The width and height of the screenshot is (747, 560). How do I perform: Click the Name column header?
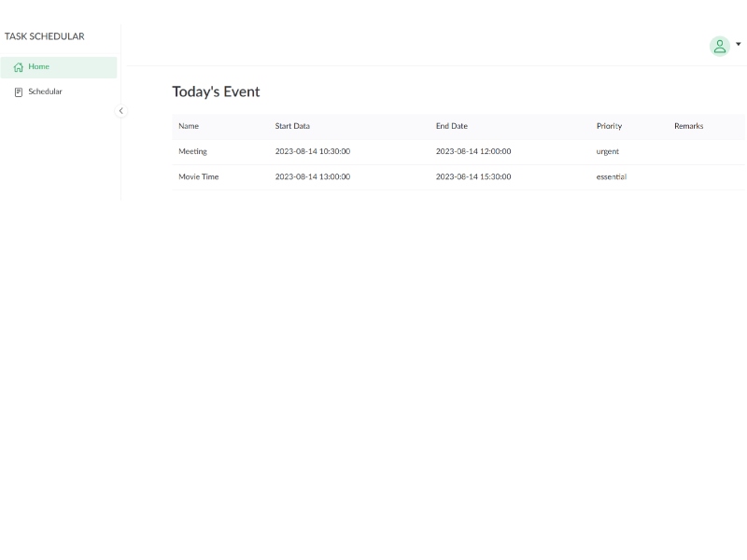point(189,126)
